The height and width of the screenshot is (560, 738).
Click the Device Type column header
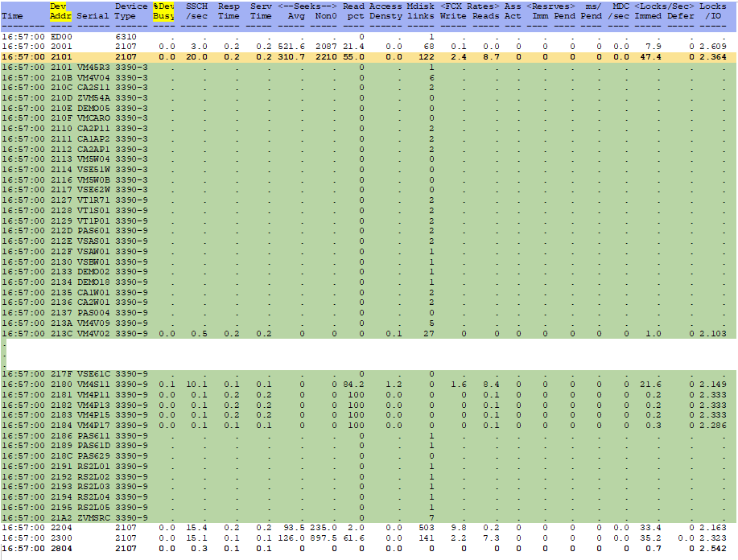pos(131,11)
